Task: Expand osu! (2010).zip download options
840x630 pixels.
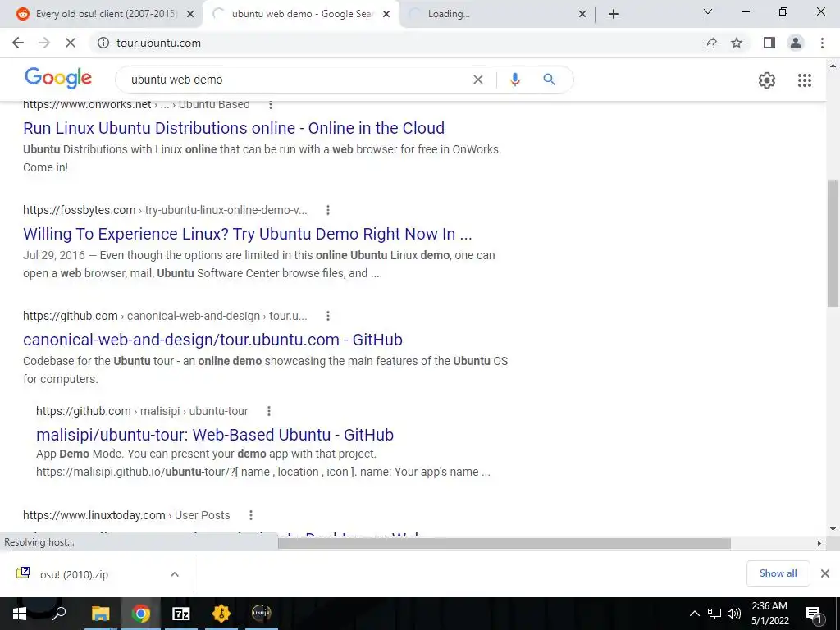Action: pyautogui.click(x=175, y=574)
